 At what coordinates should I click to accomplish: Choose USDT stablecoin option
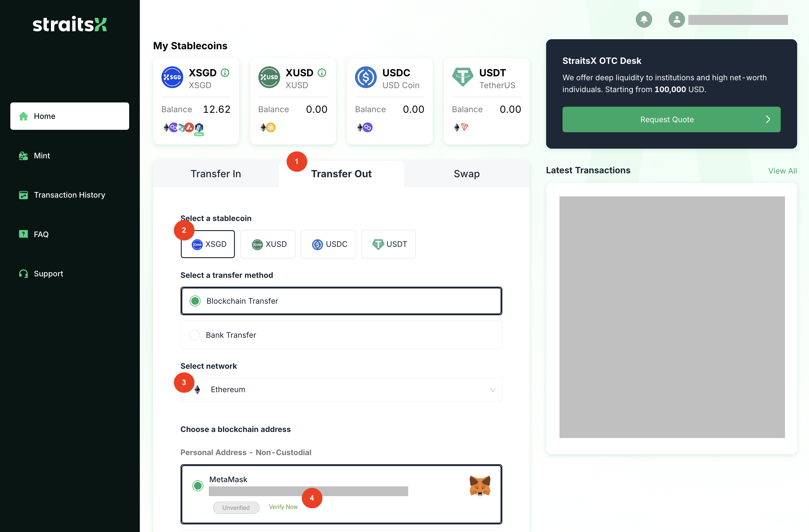[x=388, y=244]
